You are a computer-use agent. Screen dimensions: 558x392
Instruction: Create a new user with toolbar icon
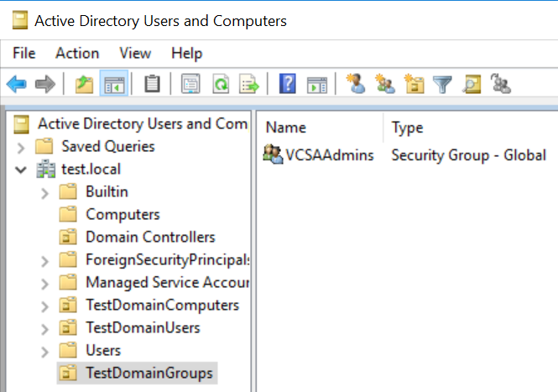point(356,84)
